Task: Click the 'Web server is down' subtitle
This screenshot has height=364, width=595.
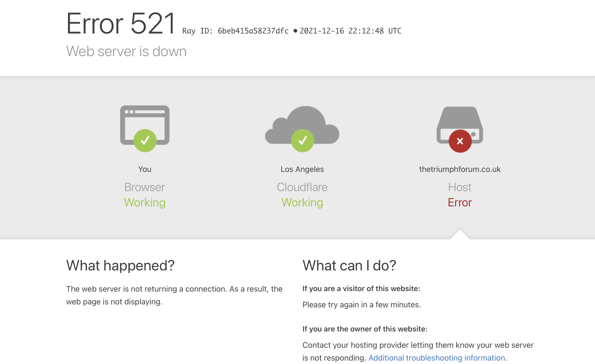Action: 126,51
